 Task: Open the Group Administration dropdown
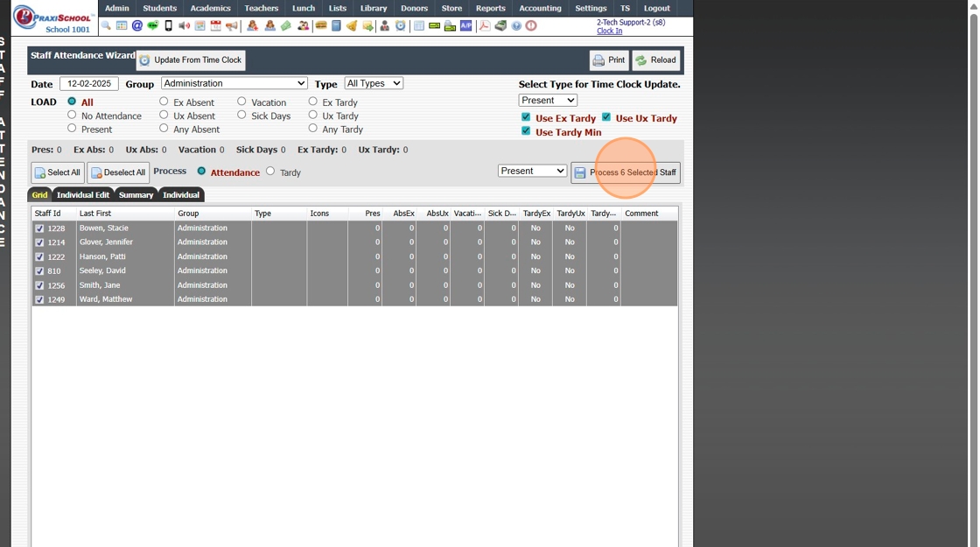[x=234, y=83]
